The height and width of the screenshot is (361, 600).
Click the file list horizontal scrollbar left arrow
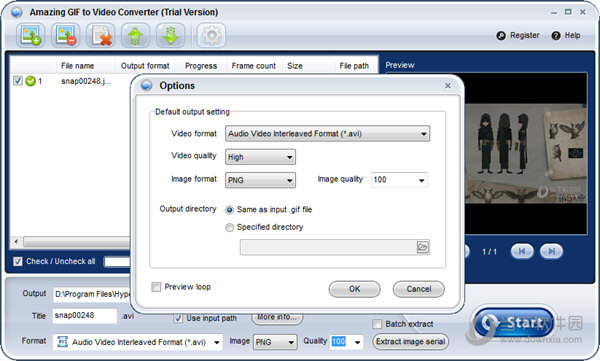(16, 242)
